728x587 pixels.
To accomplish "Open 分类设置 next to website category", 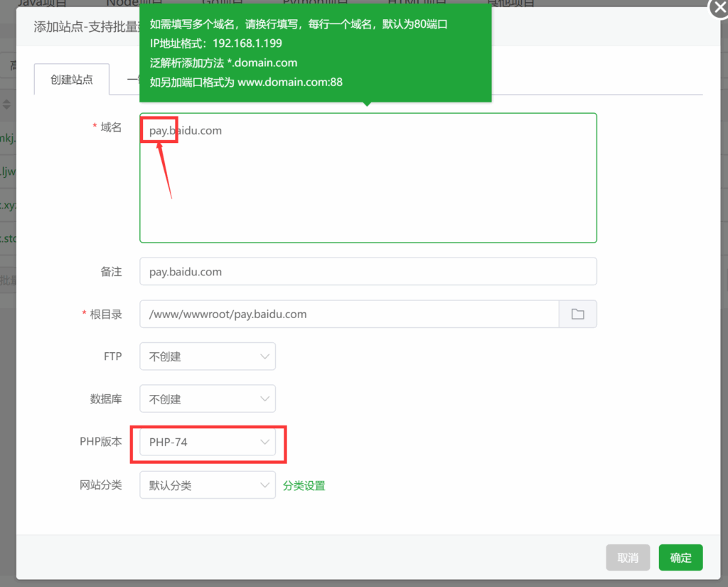I will click(304, 485).
